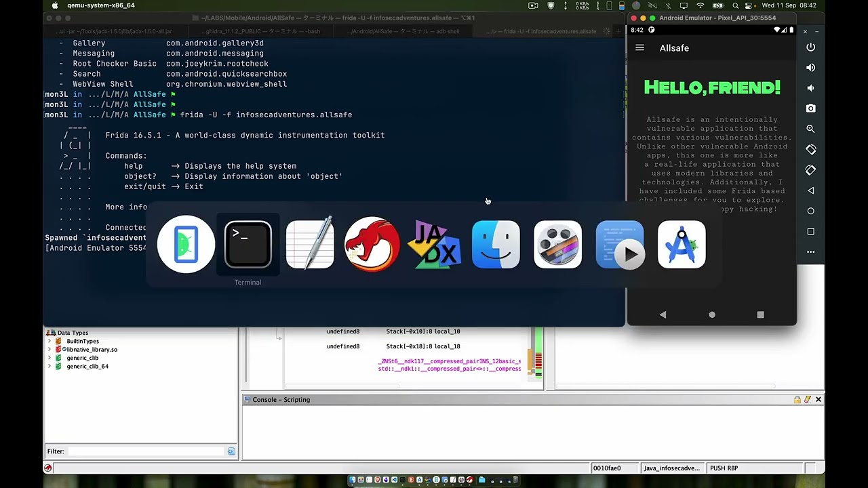Expand the generic_clib tree node
This screenshot has width=868, height=488.
(50, 358)
